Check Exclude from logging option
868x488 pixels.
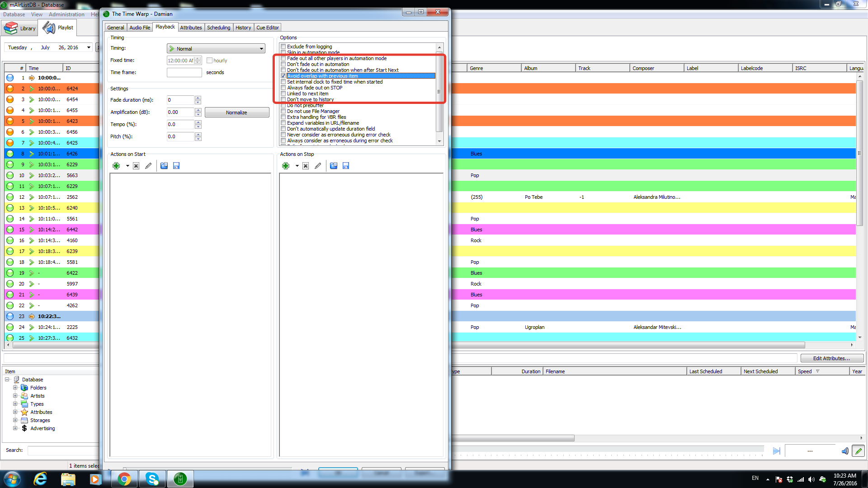click(x=283, y=47)
